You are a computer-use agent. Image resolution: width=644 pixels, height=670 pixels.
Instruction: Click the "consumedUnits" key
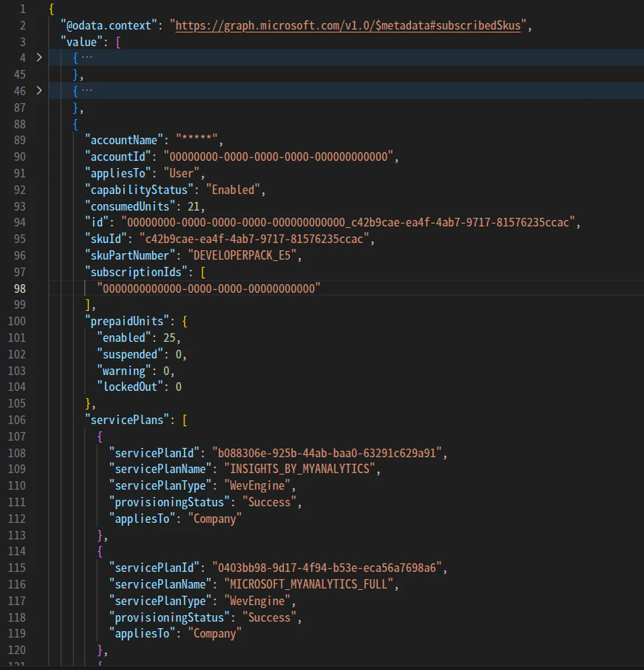tap(130, 206)
